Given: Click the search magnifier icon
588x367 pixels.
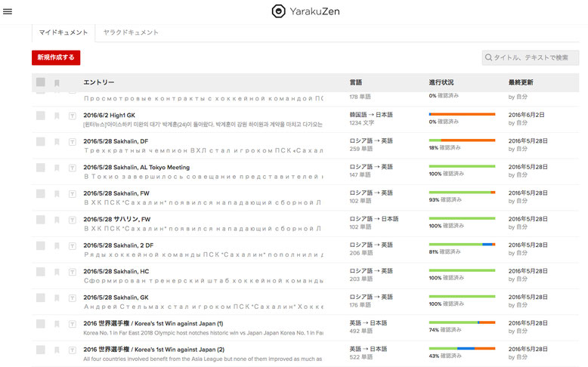Looking at the screenshot, I should coord(488,57).
